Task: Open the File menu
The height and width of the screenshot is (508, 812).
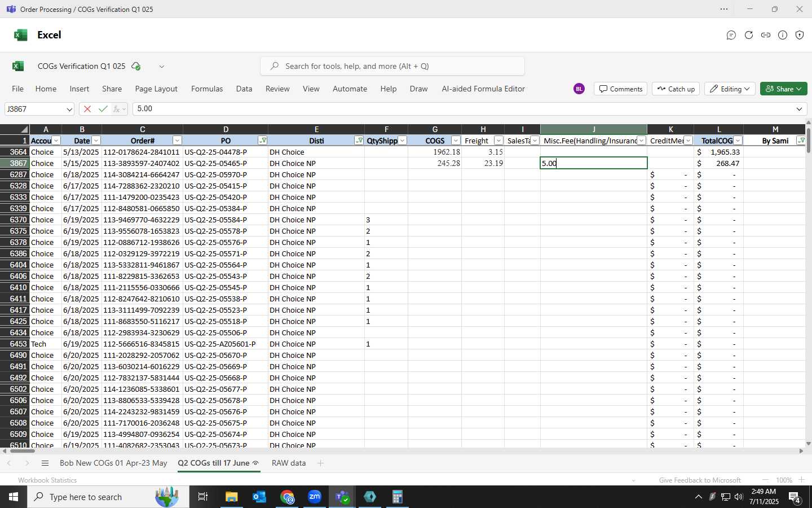Action: [x=18, y=89]
